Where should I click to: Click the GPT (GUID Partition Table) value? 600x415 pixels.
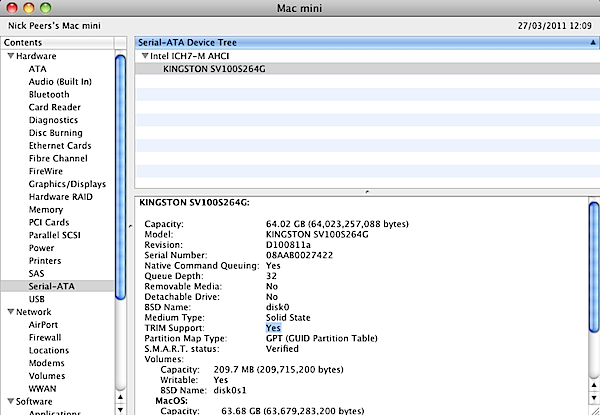tap(321, 339)
